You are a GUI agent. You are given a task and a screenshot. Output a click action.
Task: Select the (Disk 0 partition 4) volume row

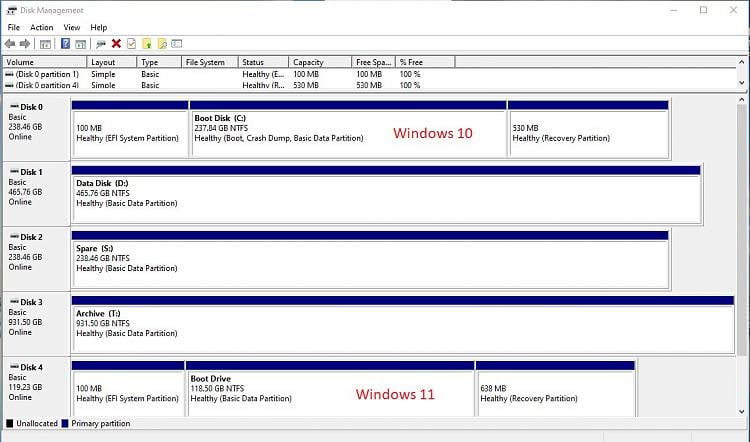pyautogui.click(x=369, y=85)
